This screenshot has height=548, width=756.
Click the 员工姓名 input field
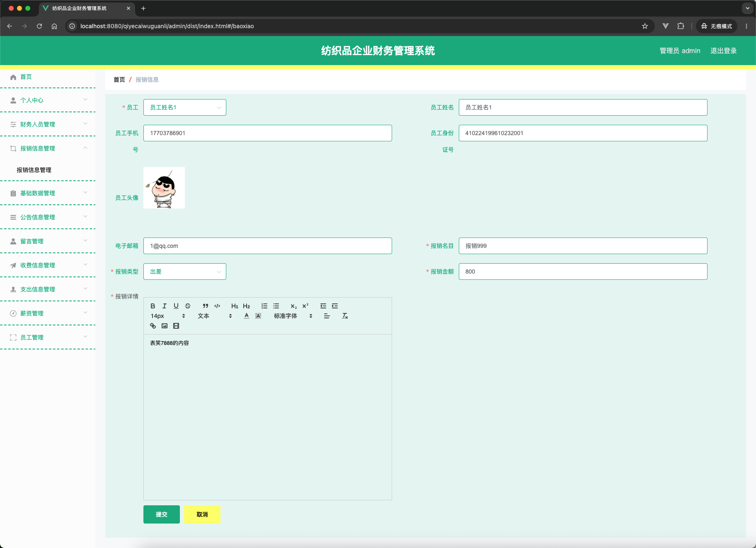tap(583, 107)
